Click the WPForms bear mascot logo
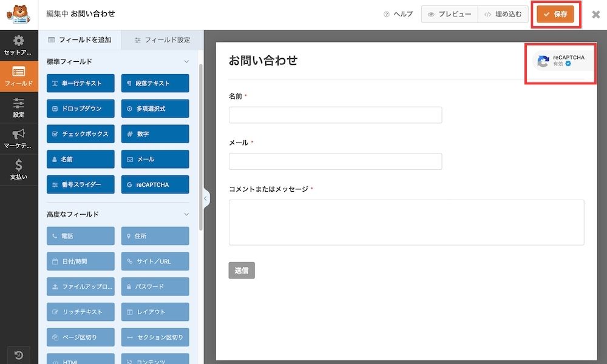607x364 pixels. click(18, 15)
